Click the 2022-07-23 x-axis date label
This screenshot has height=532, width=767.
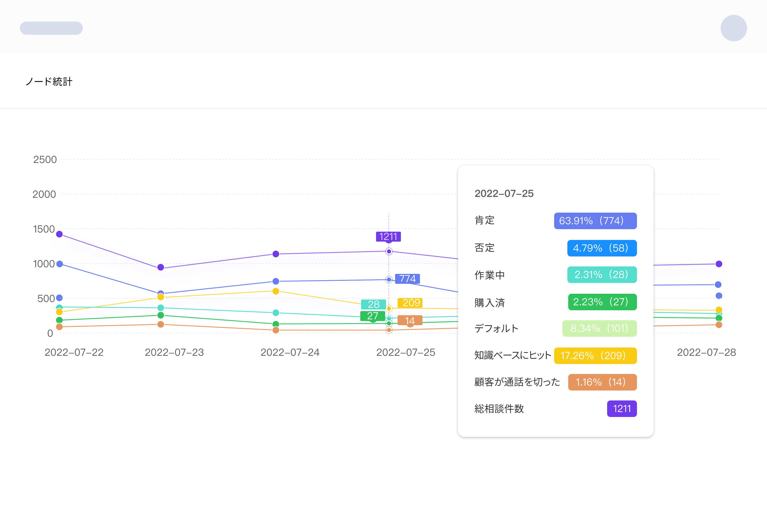pyautogui.click(x=174, y=352)
